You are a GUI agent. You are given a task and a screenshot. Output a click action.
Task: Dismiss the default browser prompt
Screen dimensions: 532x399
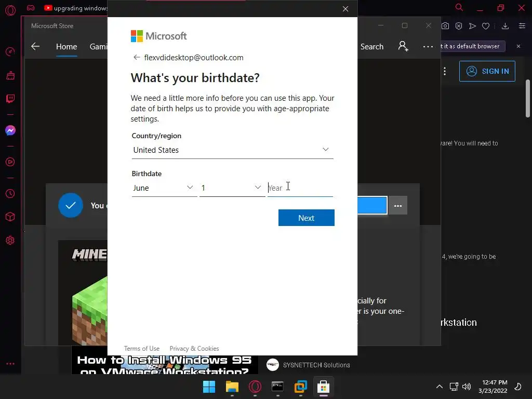point(518,46)
